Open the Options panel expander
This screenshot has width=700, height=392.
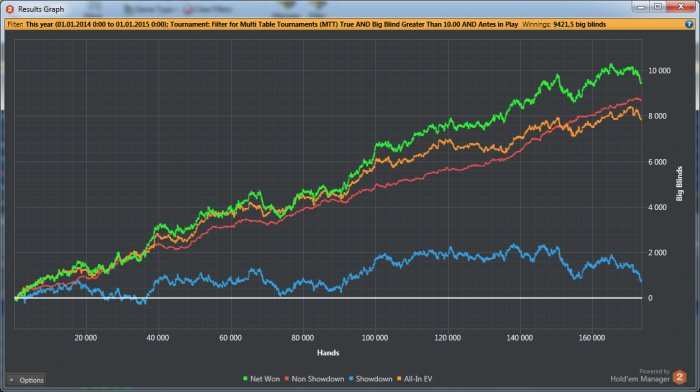coord(26,380)
